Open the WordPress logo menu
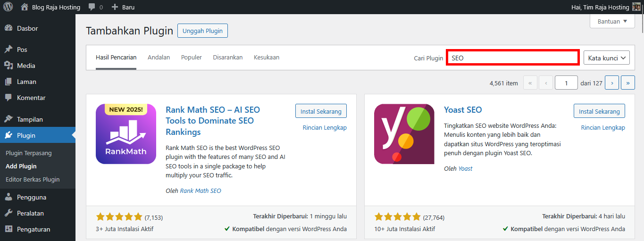The image size is (644, 241). (x=8, y=7)
